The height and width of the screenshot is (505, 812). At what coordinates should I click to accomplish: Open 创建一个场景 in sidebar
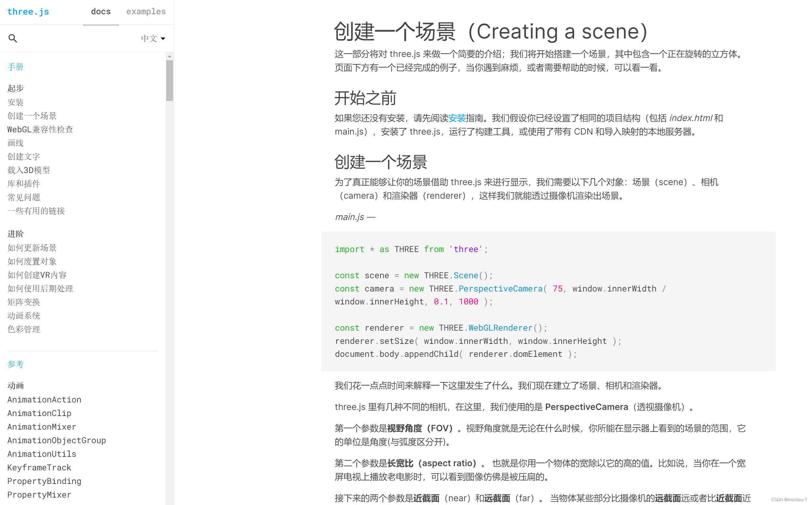(32, 116)
